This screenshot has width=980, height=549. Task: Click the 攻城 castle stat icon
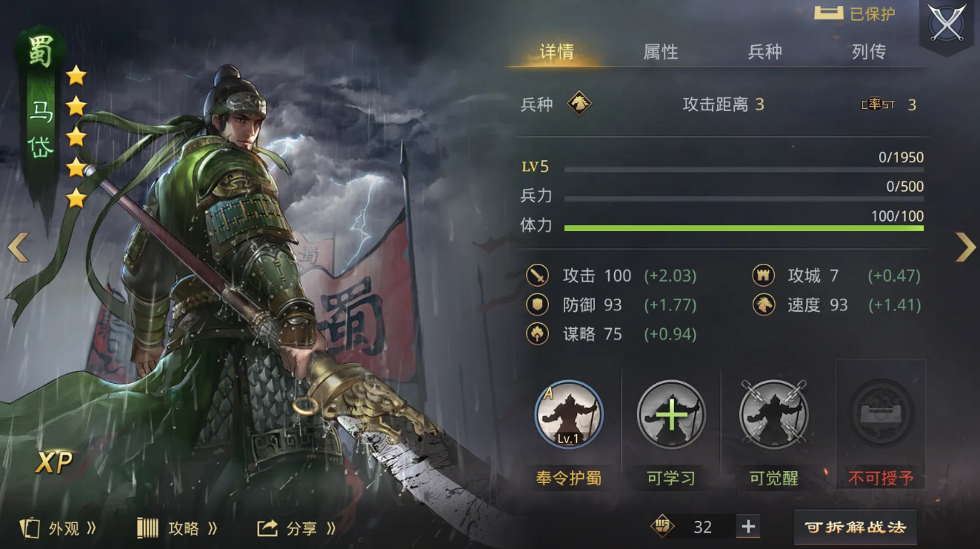pyautogui.click(x=764, y=276)
